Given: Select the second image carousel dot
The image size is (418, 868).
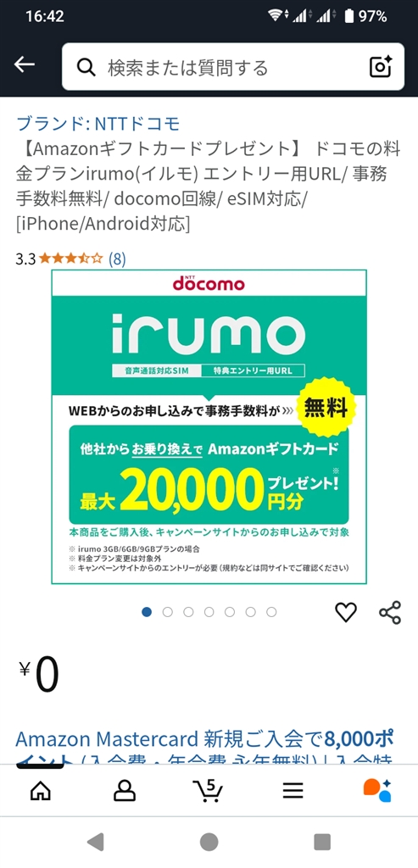Looking at the screenshot, I should point(168,612).
